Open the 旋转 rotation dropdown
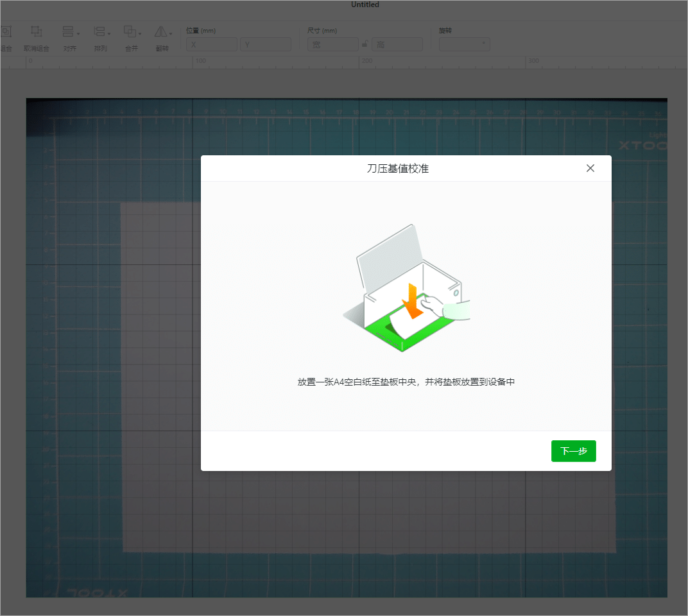This screenshot has height=616, width=688. click(x=464, y=44)
